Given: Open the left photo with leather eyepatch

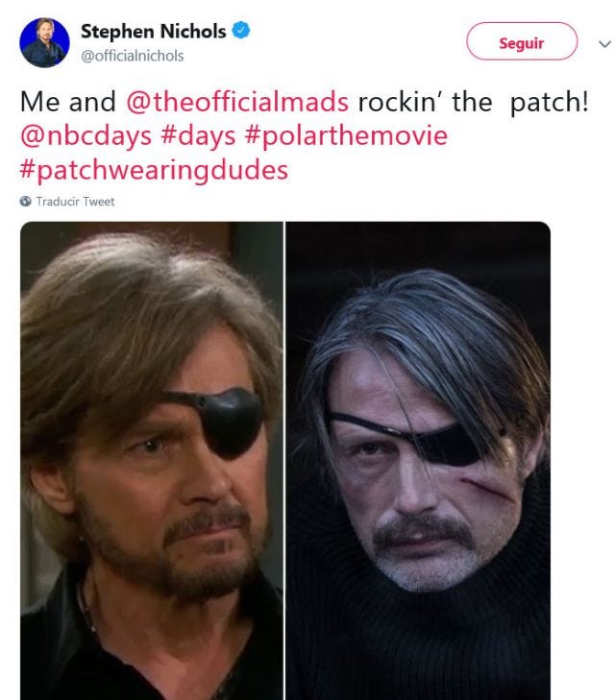Looking at the screenshot, I should (x=152, y=461).
